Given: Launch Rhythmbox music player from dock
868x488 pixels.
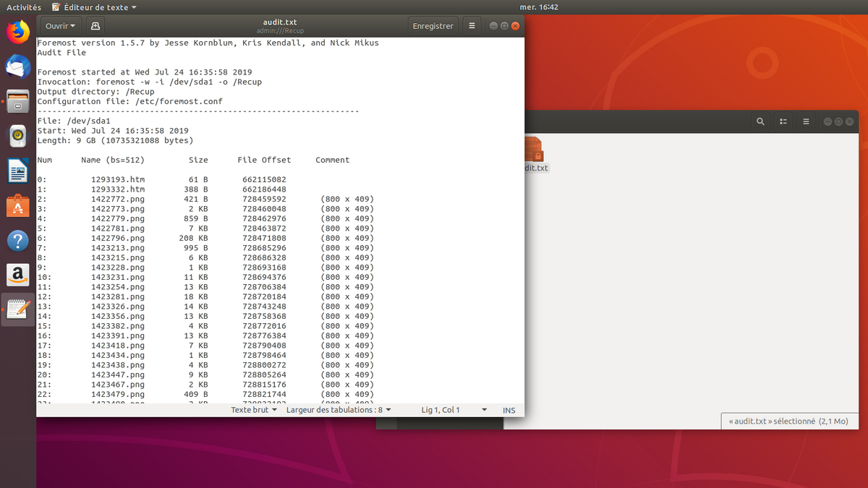Looking at the screenshot, I should [18, 136].
